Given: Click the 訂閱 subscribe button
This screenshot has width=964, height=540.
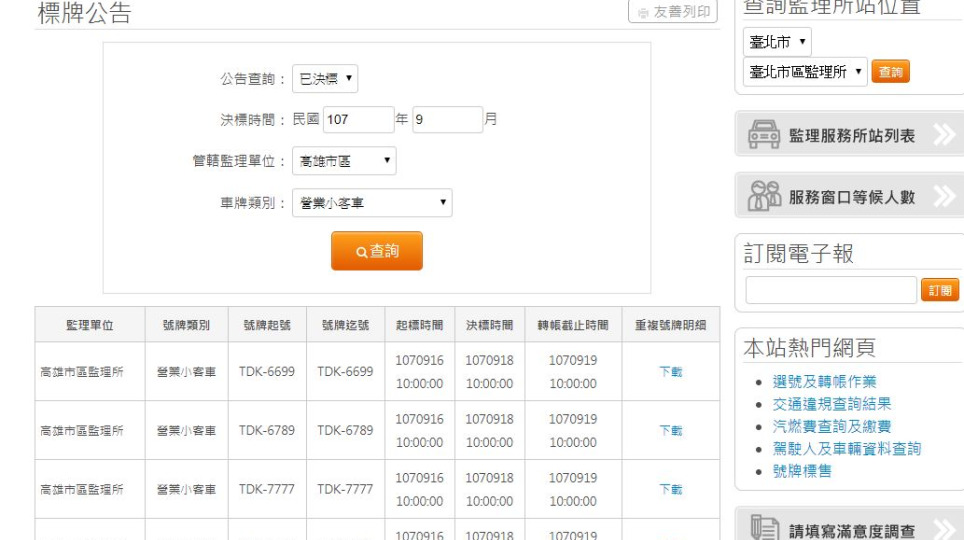Looking at the screenshot, I should coord(939,290).
